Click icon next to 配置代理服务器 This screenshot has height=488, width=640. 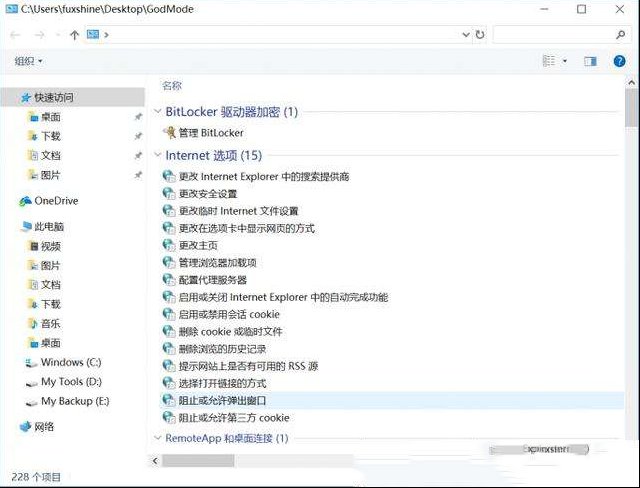169,279
